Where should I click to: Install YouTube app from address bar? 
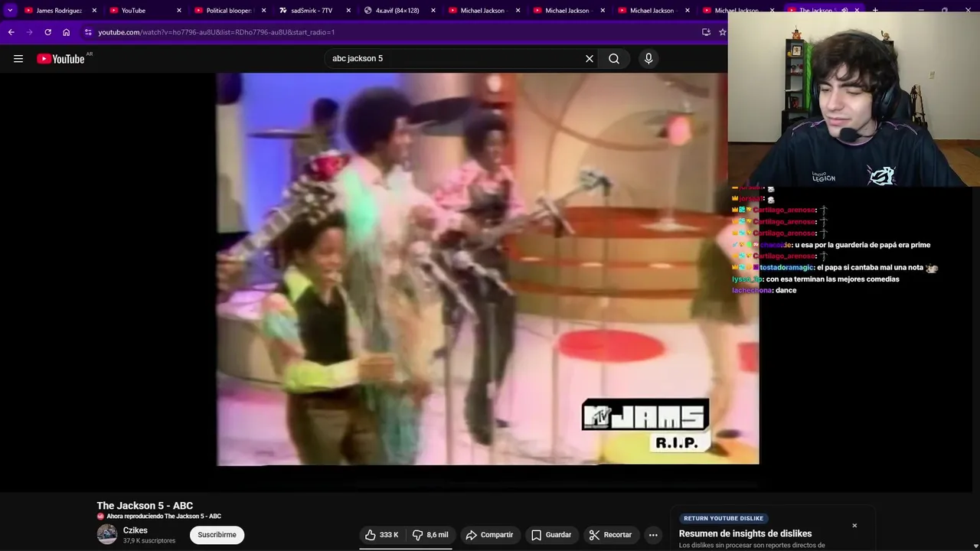(706, 32)
